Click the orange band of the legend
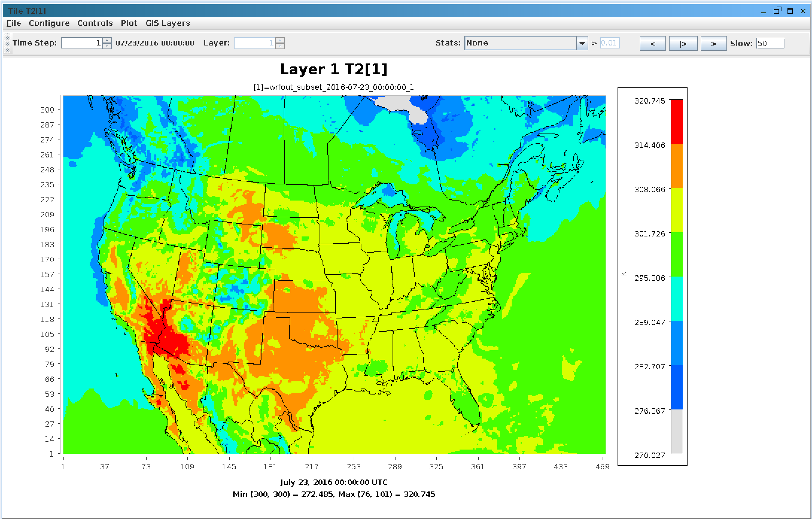Image resolution: width=812 pixels, height=519 pixels. (x=677, y=166)
